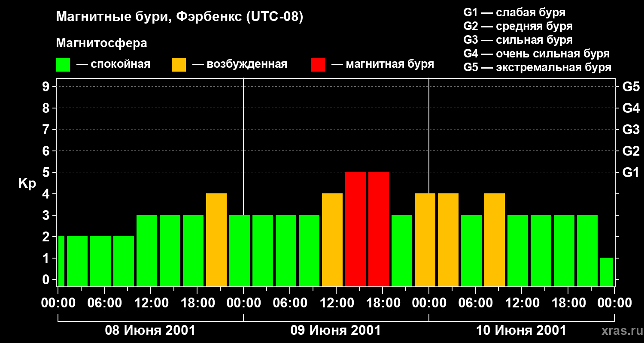Click the Kp axis value 8
644x343 pixels.
coord(47,108)
